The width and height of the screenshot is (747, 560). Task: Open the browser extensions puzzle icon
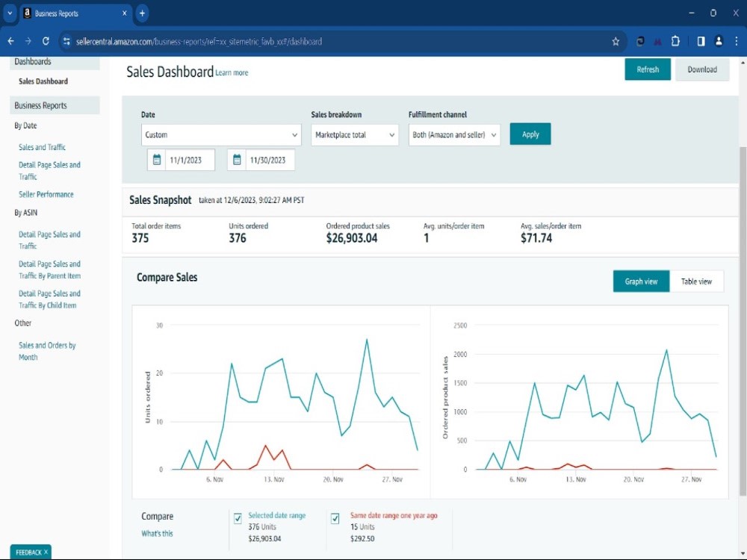(x=675, y=41)
